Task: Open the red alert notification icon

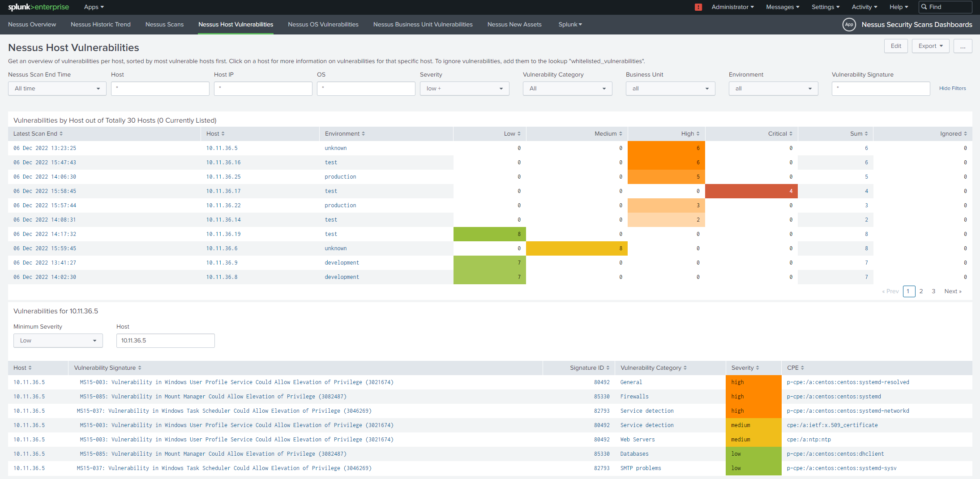Action: click(x=698, y=7)
